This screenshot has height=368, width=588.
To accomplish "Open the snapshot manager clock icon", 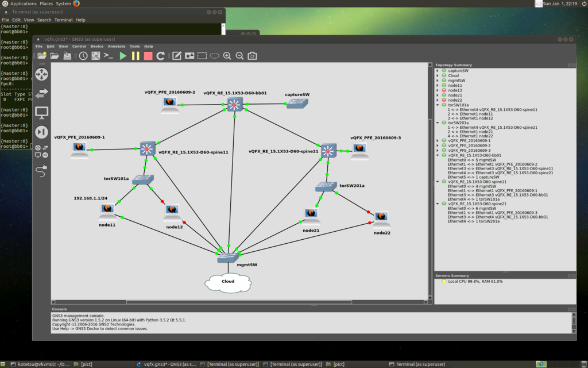I will (83, 56).
